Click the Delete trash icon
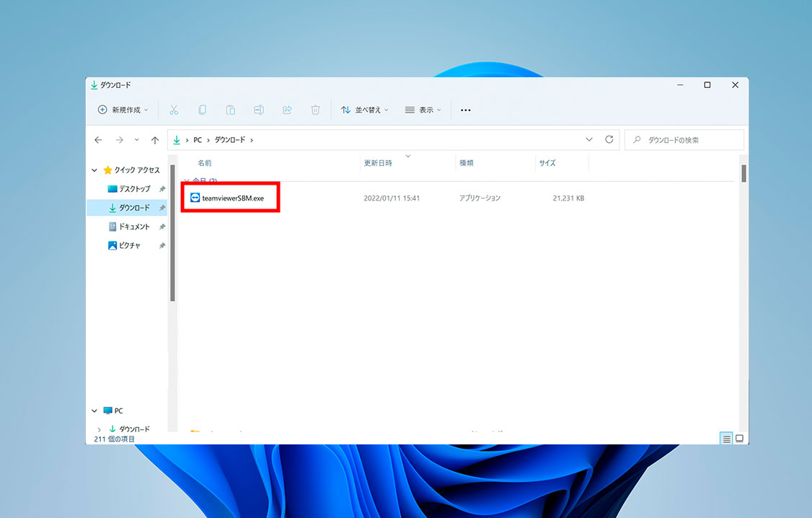 pos(315,110)
